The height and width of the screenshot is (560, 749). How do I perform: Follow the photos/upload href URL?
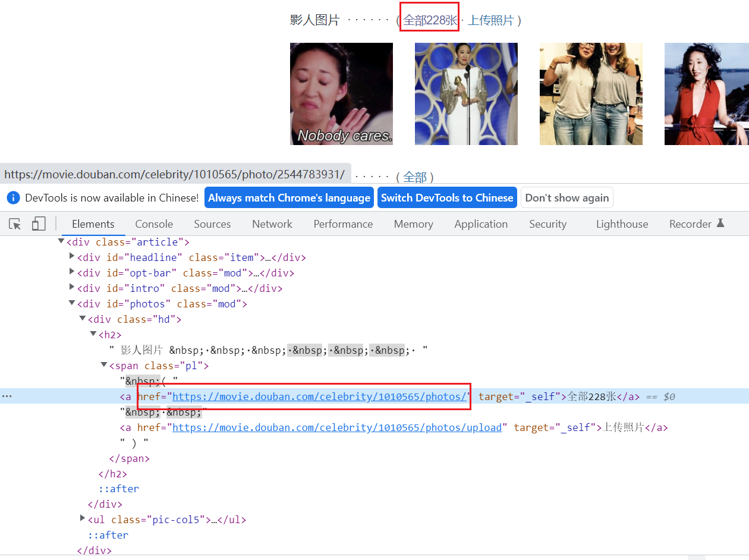pos(337,427)
